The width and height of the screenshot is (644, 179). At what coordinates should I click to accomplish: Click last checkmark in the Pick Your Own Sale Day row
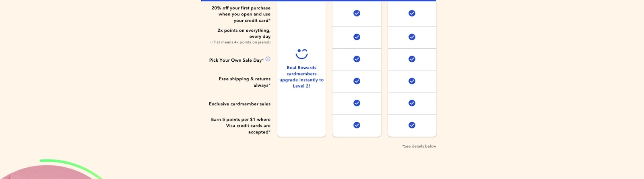tap(412, 59)
